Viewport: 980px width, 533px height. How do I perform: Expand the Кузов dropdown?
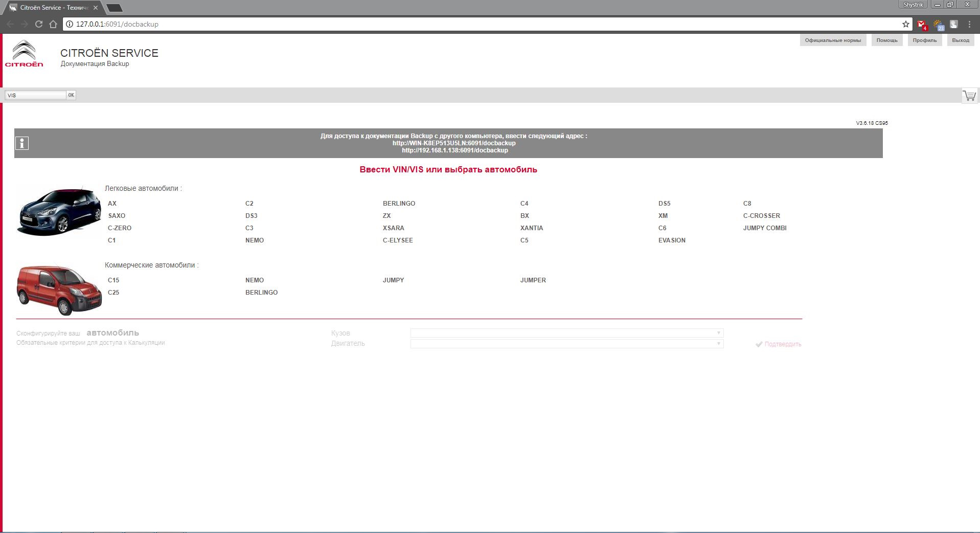click(566, 333)
